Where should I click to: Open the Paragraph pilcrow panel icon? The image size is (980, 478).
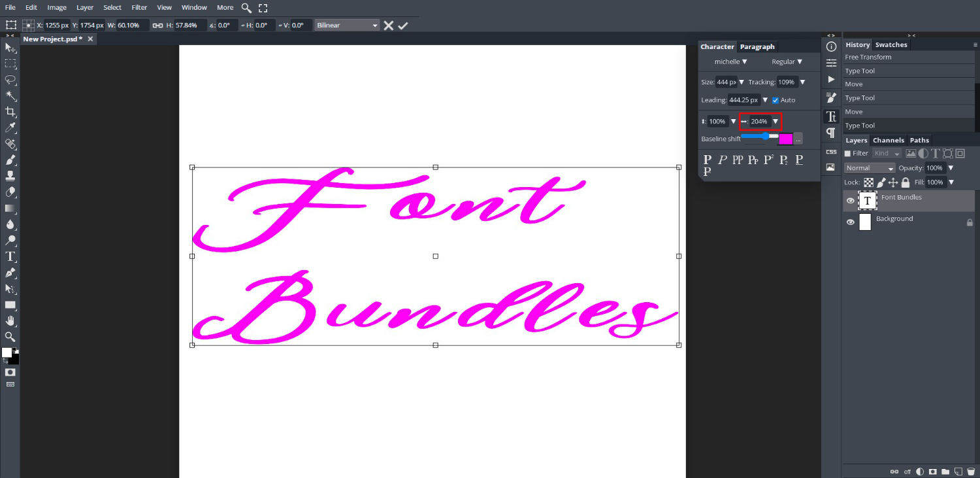(831, 133)
